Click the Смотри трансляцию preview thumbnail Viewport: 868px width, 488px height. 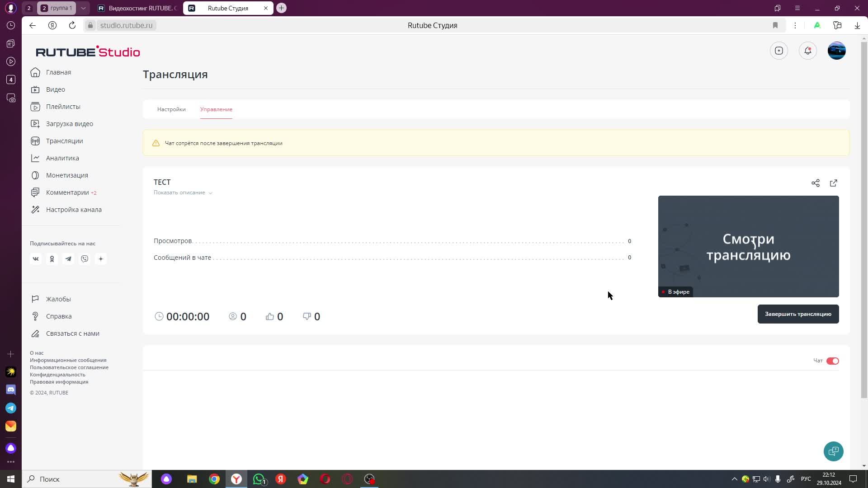[748, 246]
